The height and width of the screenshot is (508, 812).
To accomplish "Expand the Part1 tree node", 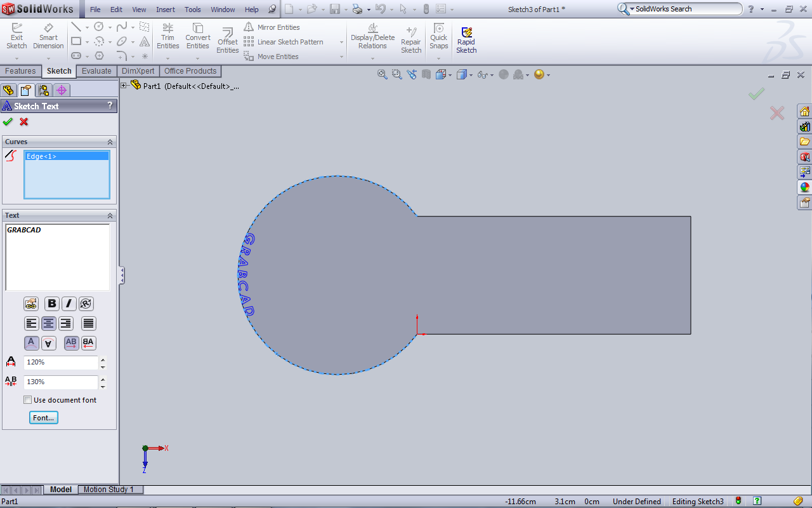I will (124, 86).
